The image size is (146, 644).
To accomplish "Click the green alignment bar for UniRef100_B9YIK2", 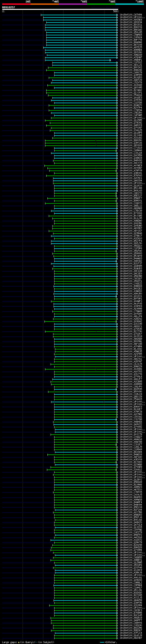I will coord(83,67).
